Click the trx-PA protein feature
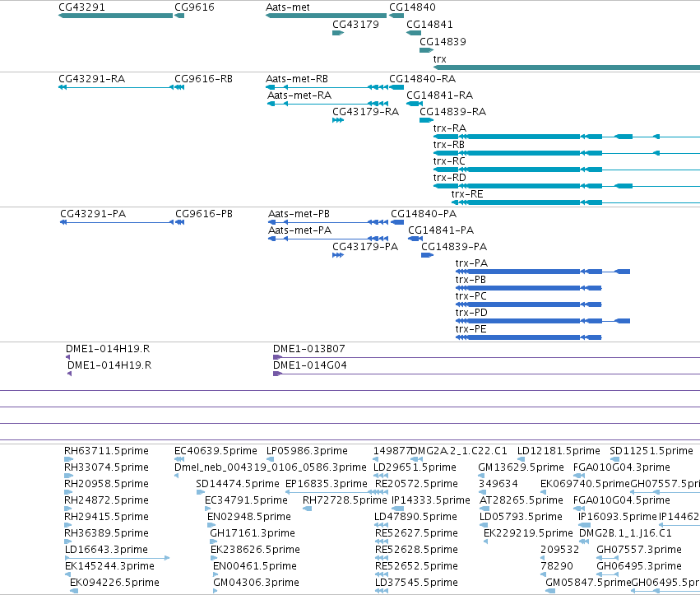The image size is (700, 595). point(542,272)
